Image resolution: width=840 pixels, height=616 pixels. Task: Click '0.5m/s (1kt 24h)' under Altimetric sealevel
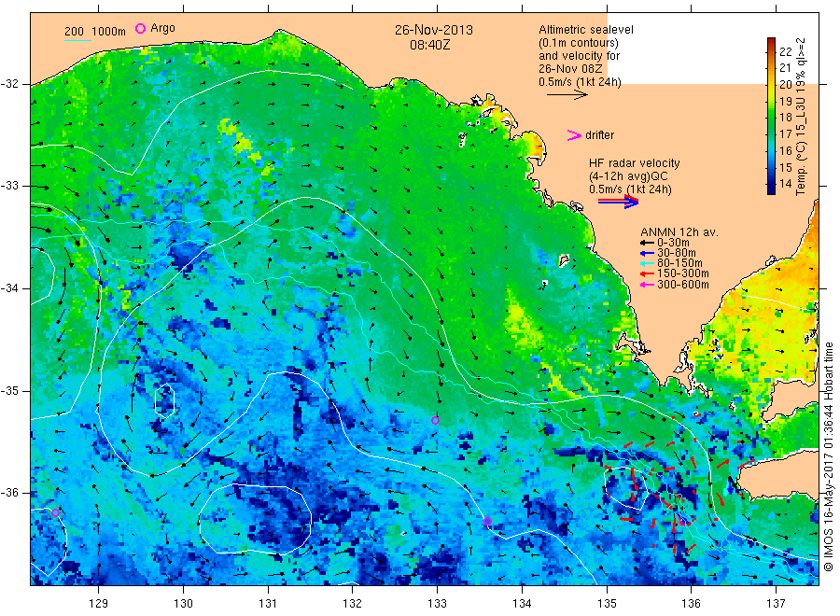coord(581,82)
